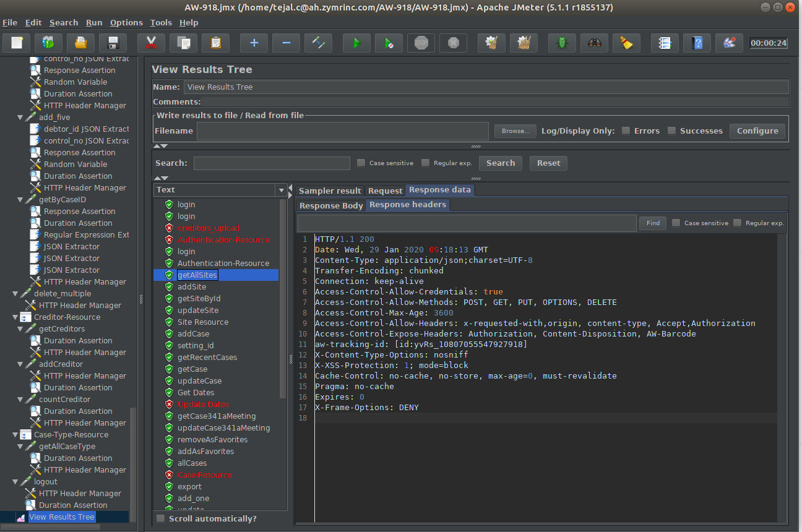Click the Toggle enable/disable icon
The image size is (802, 532).
point(318,43)
